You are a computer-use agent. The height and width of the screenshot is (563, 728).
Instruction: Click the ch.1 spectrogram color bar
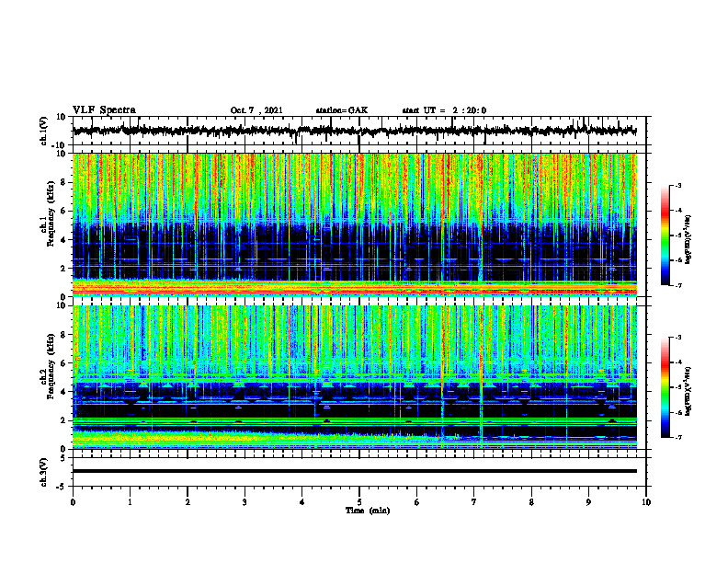pyautogui.click(x=665, y=236)
